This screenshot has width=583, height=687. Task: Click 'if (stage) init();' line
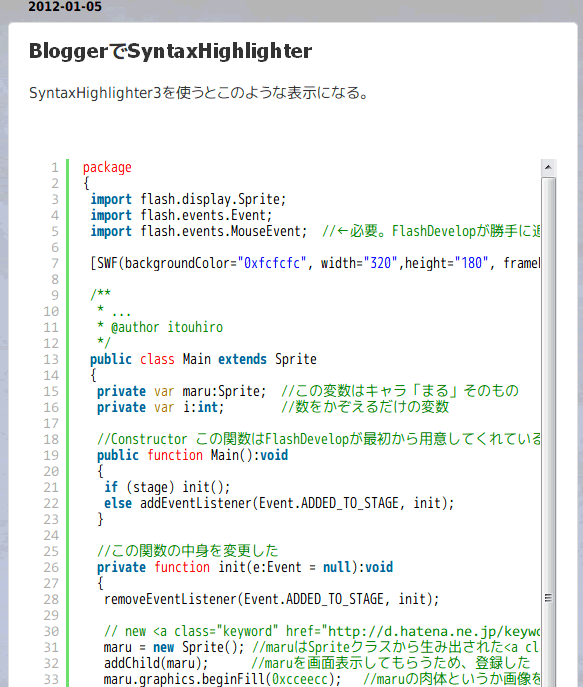[x=167, y=487]
